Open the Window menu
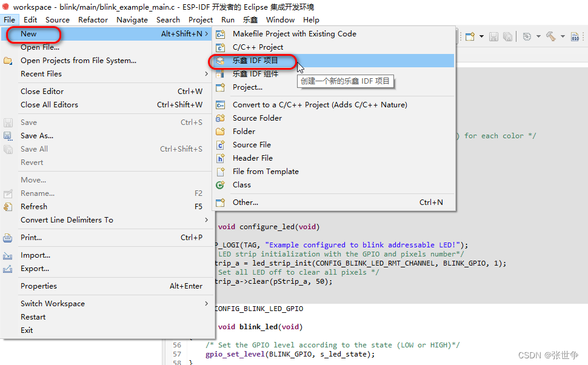Viewport: 588px width, 365px height. [x=281, y=20]
